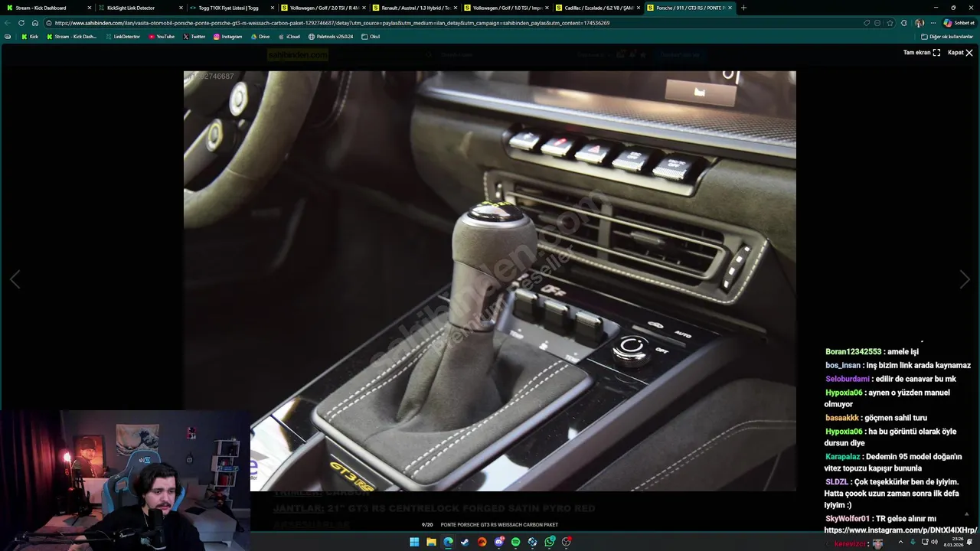Image resolution: width=980 pixels, height=551 pixels.
Task: Open volume control in system tray
Action: tap(933, 542)
